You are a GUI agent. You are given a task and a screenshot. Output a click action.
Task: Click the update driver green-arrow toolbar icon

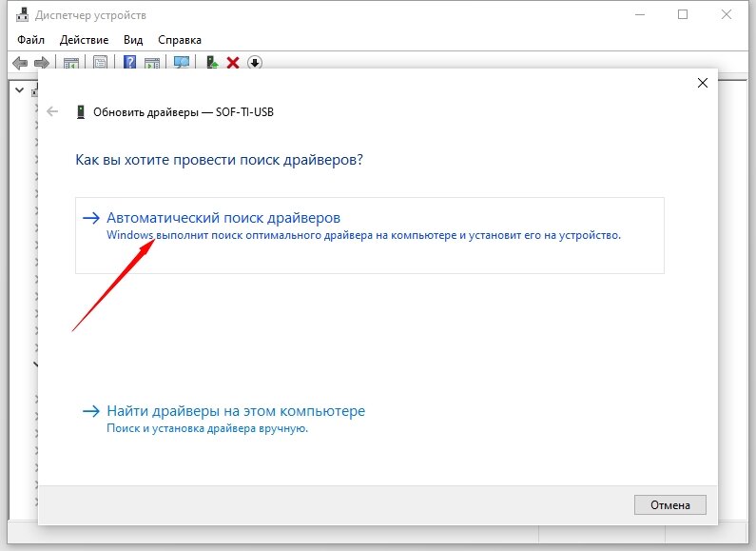(212, 62)
